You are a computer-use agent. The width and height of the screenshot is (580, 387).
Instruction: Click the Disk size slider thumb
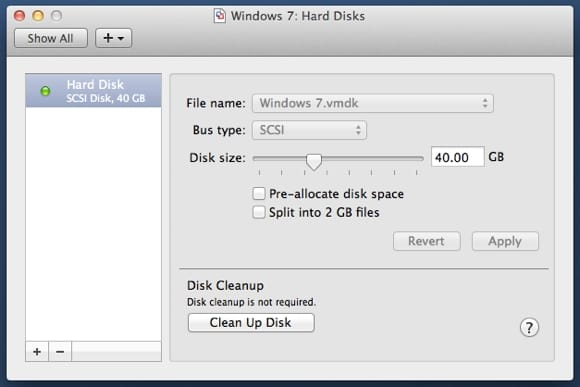click(x=314, y=161)
